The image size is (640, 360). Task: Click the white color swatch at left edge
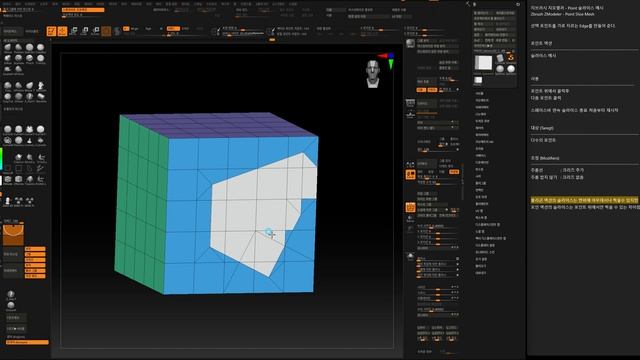(x=1, y=180)
